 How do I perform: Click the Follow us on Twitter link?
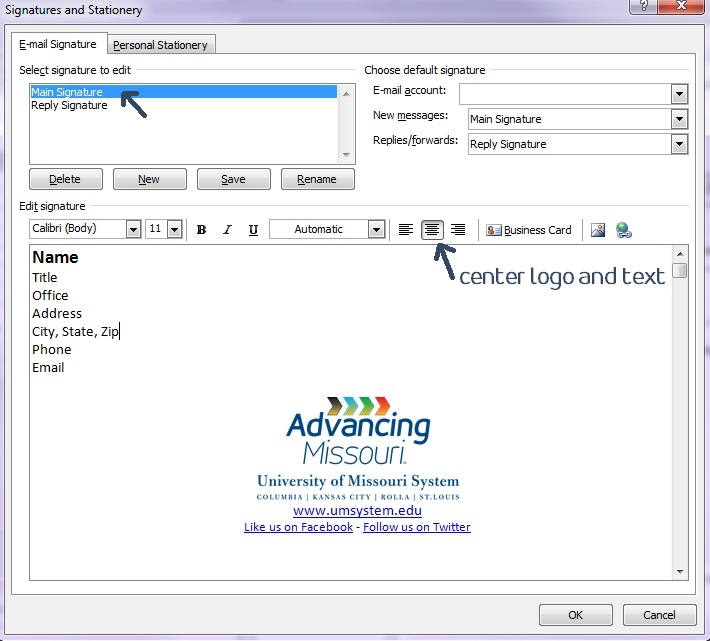[417, 527]
